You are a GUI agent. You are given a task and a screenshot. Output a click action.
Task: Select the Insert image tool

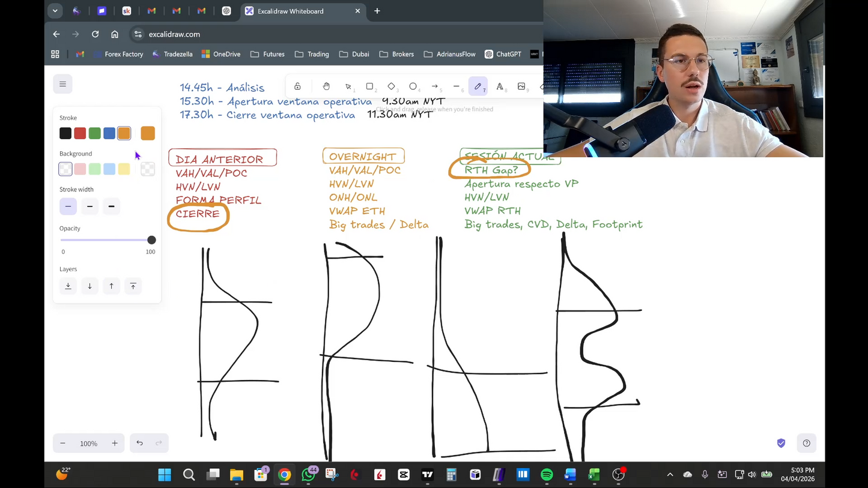tap(521, 86)
